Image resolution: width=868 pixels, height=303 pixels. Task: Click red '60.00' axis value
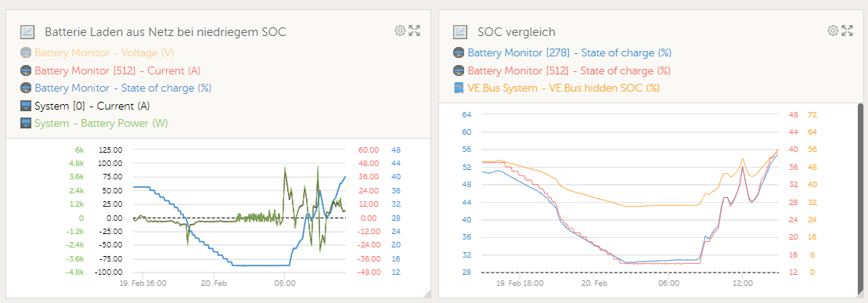[x=368, y=150]
